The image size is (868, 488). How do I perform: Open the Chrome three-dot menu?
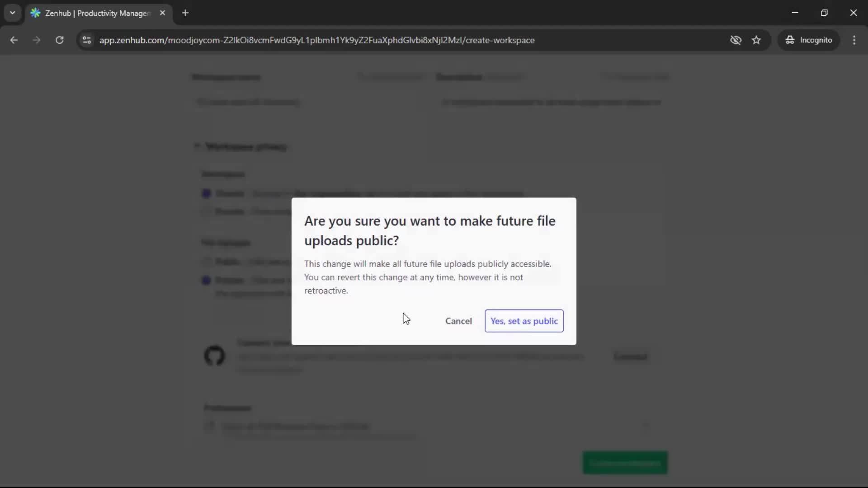click(854, 40)
